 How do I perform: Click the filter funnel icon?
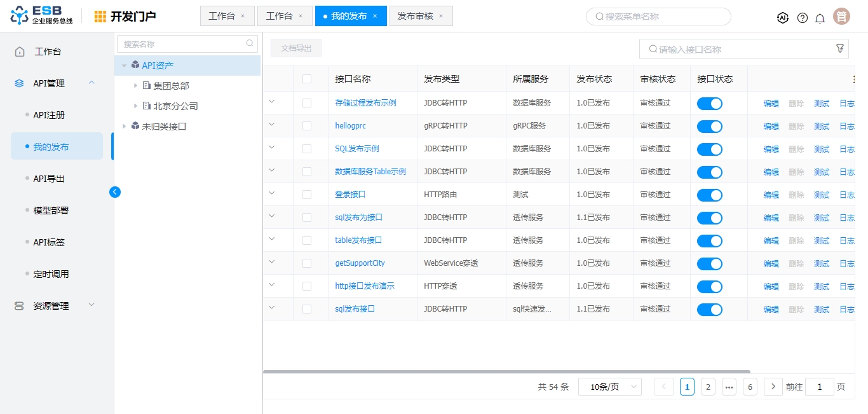(840, 48)
